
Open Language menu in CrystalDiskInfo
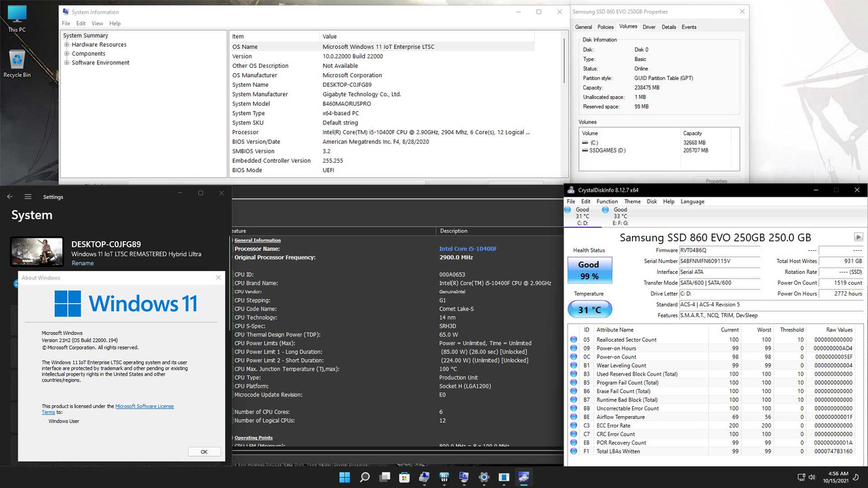(x=692, y=201)
